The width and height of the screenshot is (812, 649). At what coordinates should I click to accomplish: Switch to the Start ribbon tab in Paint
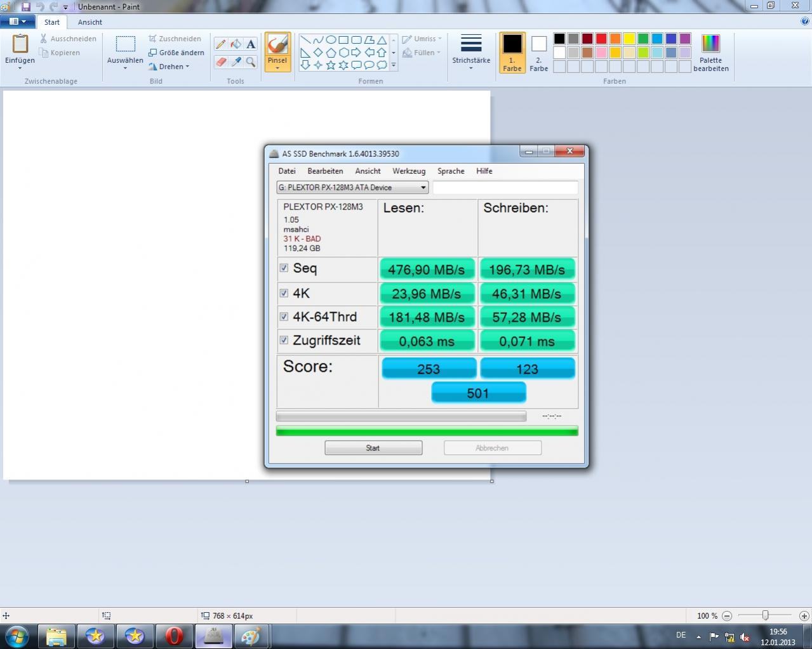(x=52, y=22)
